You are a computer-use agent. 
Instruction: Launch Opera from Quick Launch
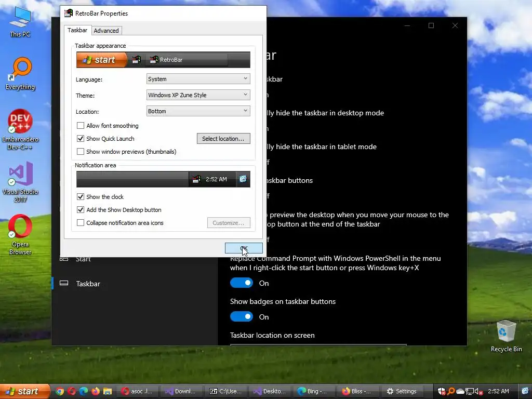click(x=72, y=391)
